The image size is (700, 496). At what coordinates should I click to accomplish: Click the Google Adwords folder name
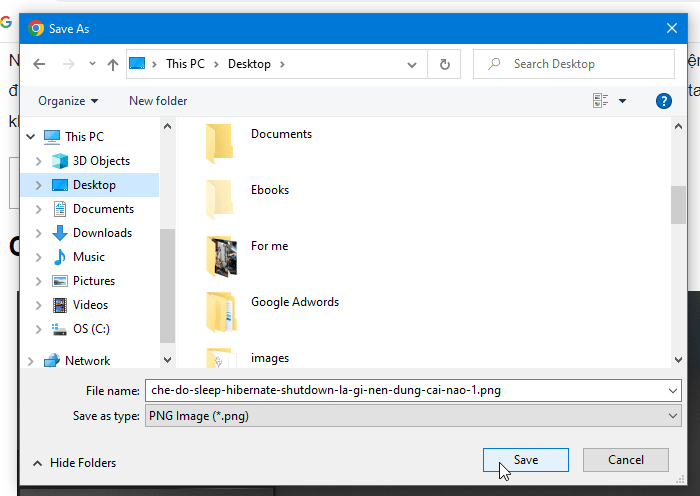295,302
